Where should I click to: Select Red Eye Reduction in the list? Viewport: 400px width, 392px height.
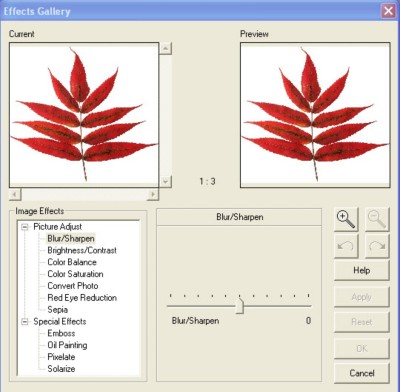(x=82, y=298)
